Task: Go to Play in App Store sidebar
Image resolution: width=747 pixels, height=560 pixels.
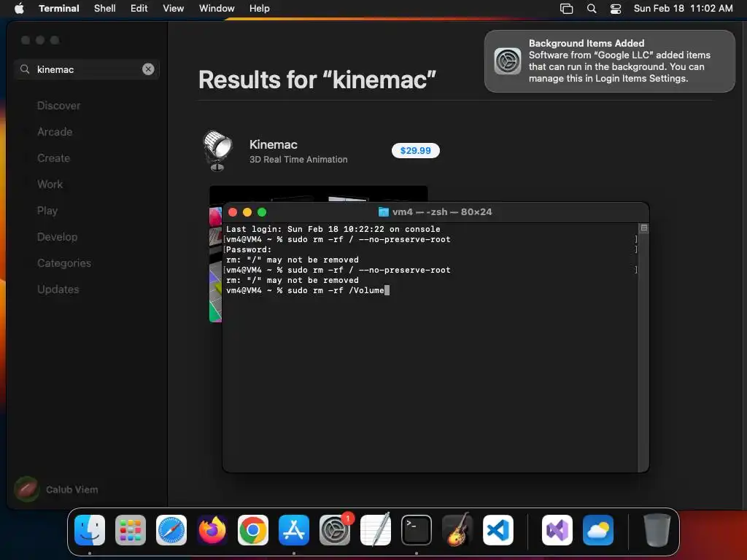Action: coord(47,211)
